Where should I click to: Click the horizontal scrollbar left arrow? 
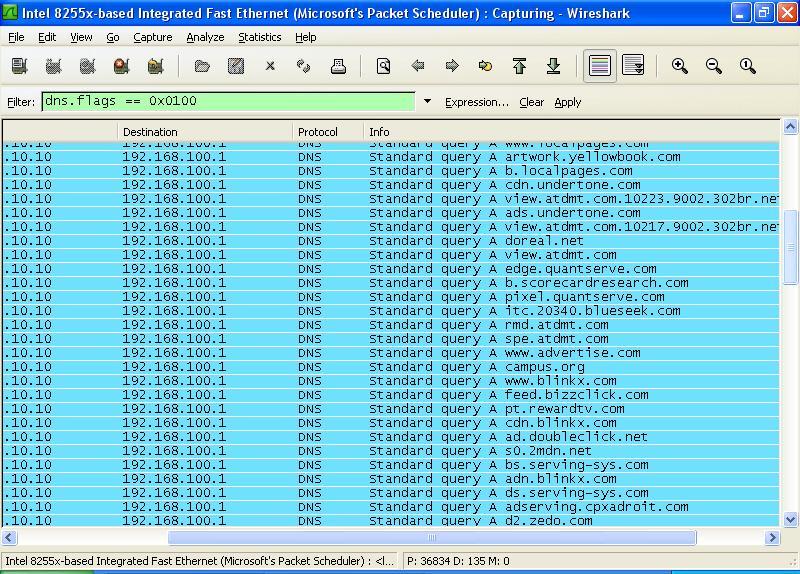9,537
